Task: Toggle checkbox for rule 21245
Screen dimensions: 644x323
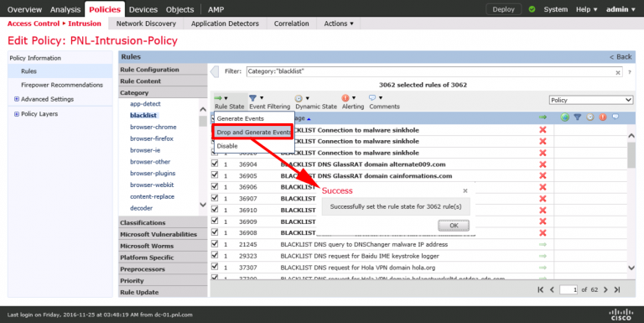Action: [215, 243]
